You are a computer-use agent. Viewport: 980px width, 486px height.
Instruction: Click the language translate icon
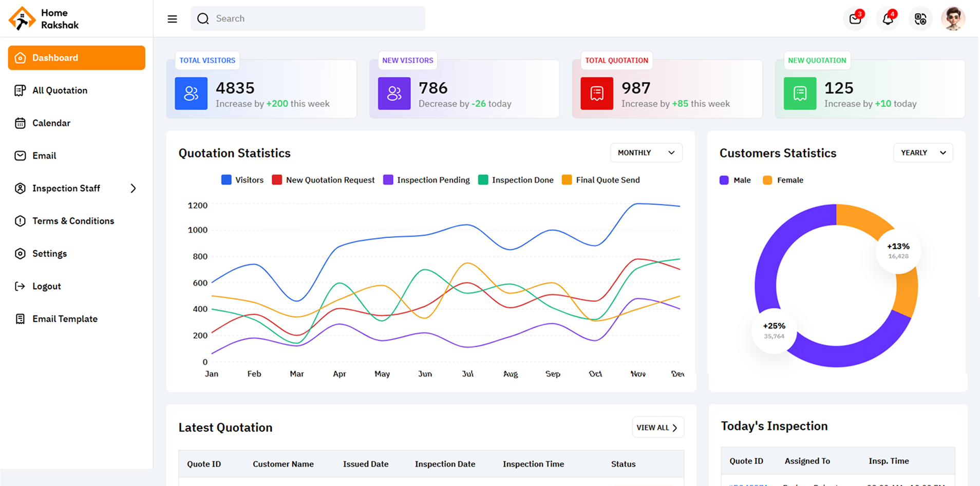pos(920,18)
